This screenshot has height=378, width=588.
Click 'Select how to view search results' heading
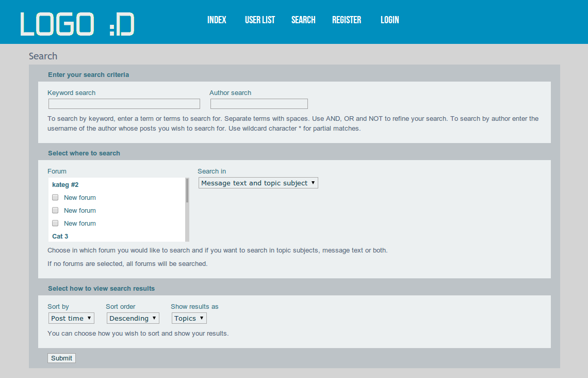tap(101, 288)
